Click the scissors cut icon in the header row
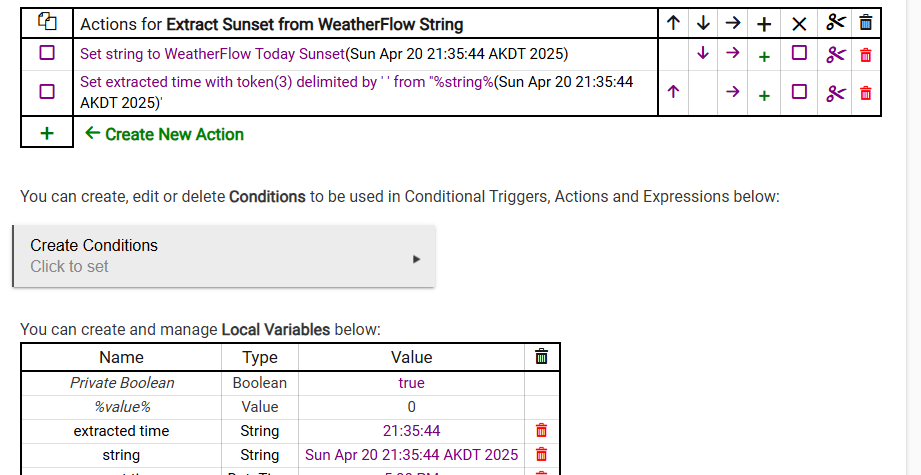The image size is (921, 475). pyautogui.click(x=835, y=22)
